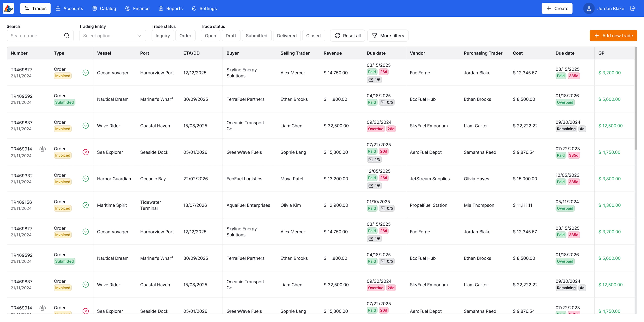Open the More filters panel

388,35
